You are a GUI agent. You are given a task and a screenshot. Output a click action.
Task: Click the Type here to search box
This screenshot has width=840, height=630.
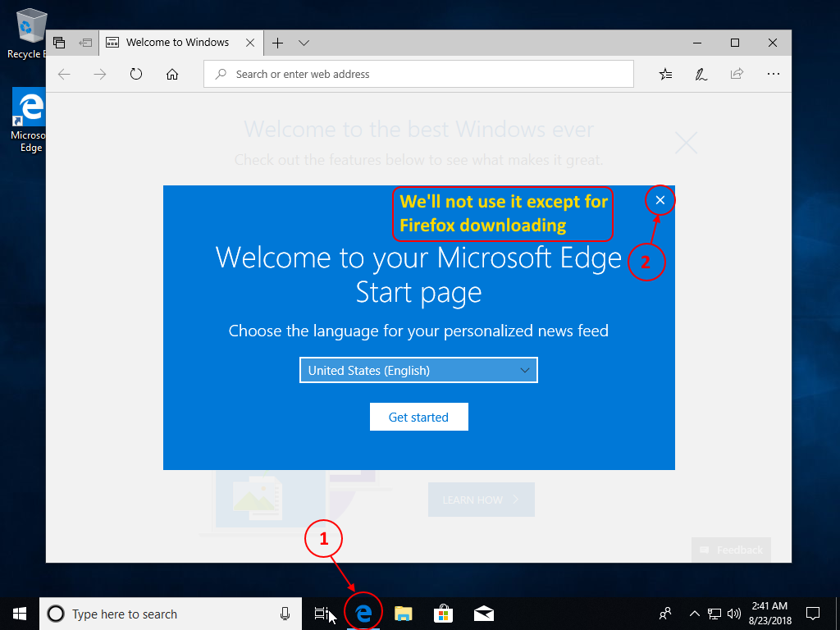(169, 614)
